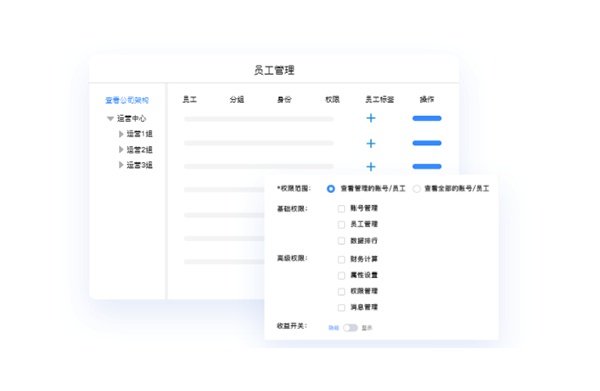Enable the 数据排行 checkbox
Image resolution: width=600 pixels, height=391 pixels.
[341, 241]
